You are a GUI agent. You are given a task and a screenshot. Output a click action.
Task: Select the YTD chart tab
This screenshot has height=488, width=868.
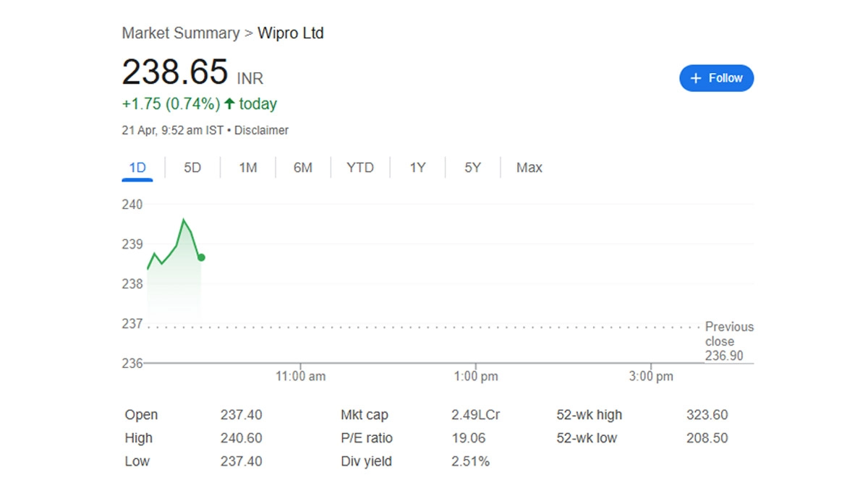tap(360, 168)
